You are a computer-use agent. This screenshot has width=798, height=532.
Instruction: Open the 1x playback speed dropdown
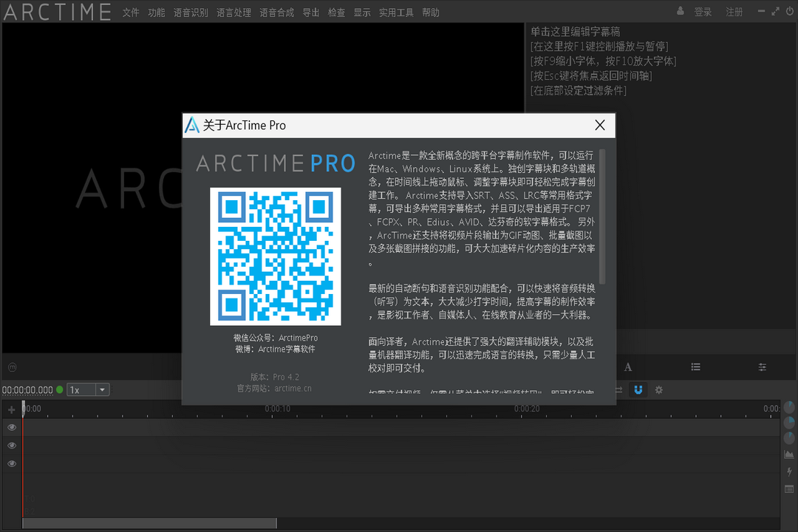pos(88,389)
